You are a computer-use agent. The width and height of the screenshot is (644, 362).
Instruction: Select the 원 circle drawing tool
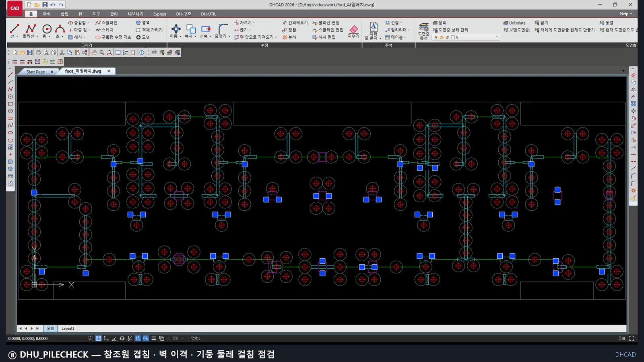coord(47,31)
